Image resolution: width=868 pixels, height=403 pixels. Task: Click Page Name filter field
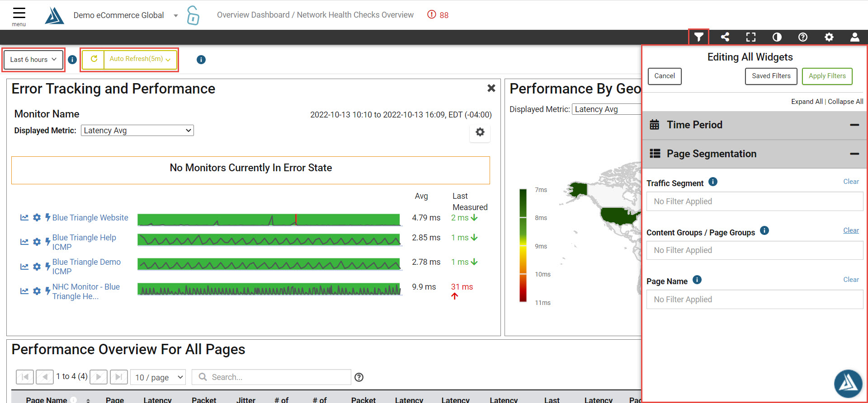click(755, 300)
